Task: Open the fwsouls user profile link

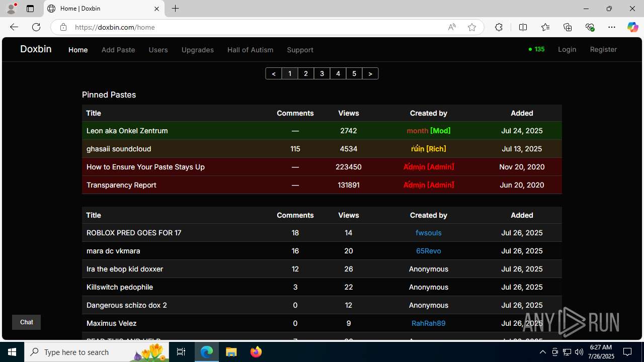Action: [x=429, y=233]
